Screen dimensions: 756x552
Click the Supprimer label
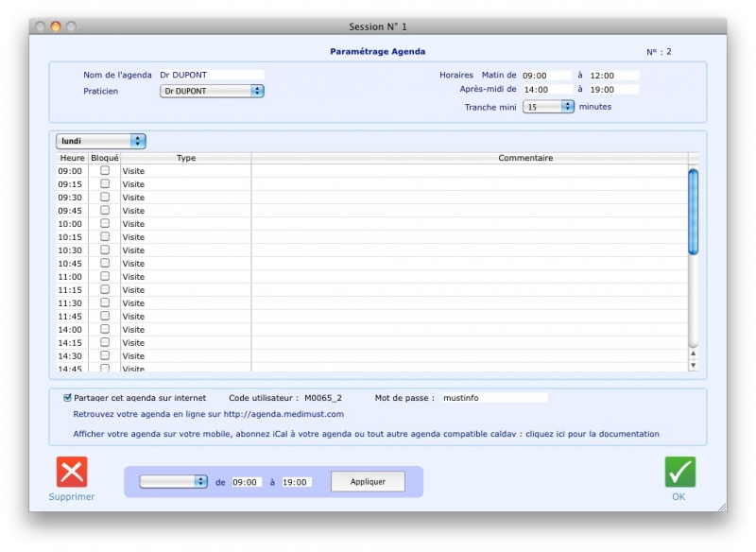click(x=72, y=496)
